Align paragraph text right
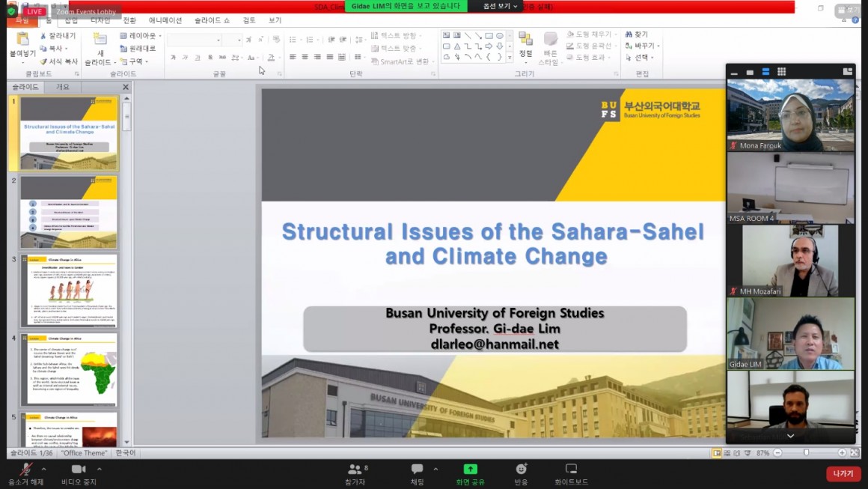 pos(317,56)
